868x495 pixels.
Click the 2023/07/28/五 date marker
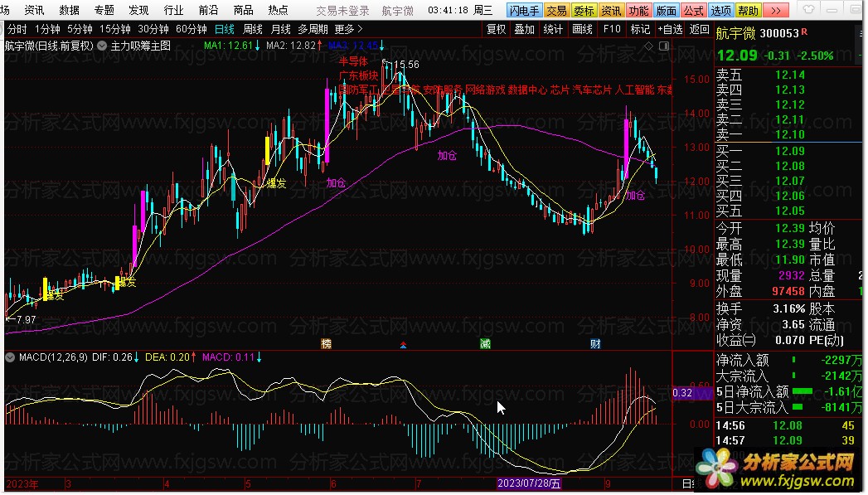529,483
